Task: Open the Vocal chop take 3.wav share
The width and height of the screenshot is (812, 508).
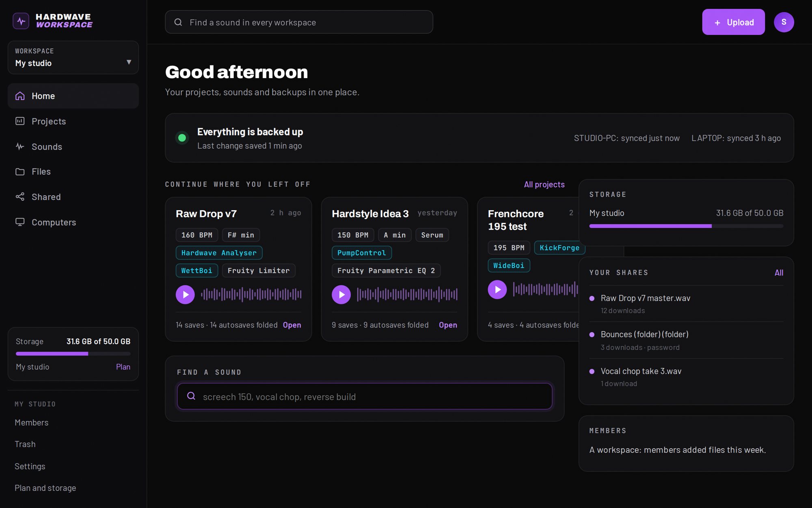Action: 686,377
